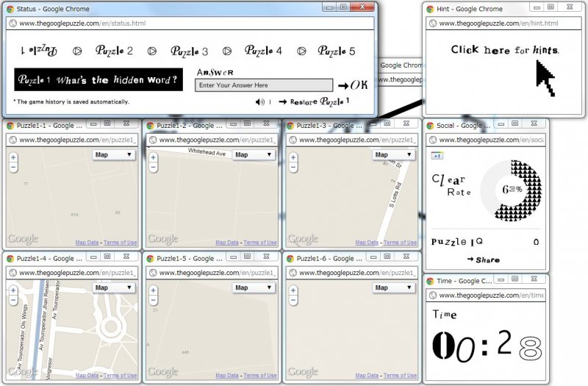Click the play arrow before Puzzle 4
Image resolution: width=588 pixels, height=386 pixels.
pos(227,51)
